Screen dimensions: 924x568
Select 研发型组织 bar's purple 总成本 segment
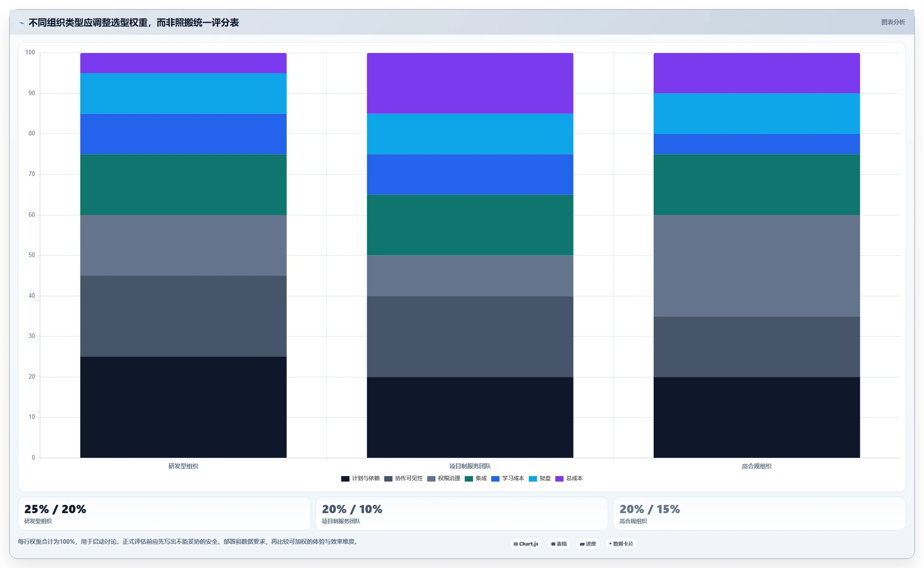pos(183,63)
